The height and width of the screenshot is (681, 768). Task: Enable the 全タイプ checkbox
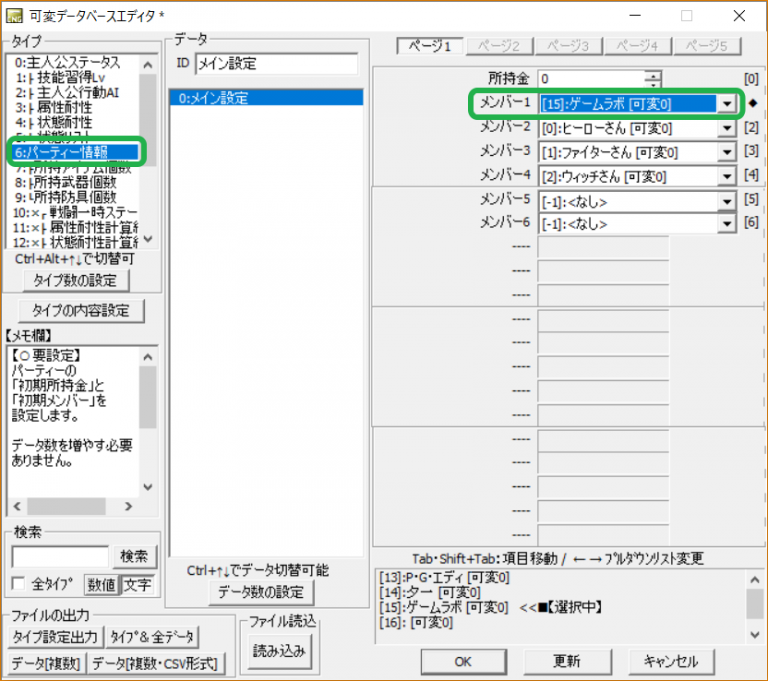tap(17, 584)
